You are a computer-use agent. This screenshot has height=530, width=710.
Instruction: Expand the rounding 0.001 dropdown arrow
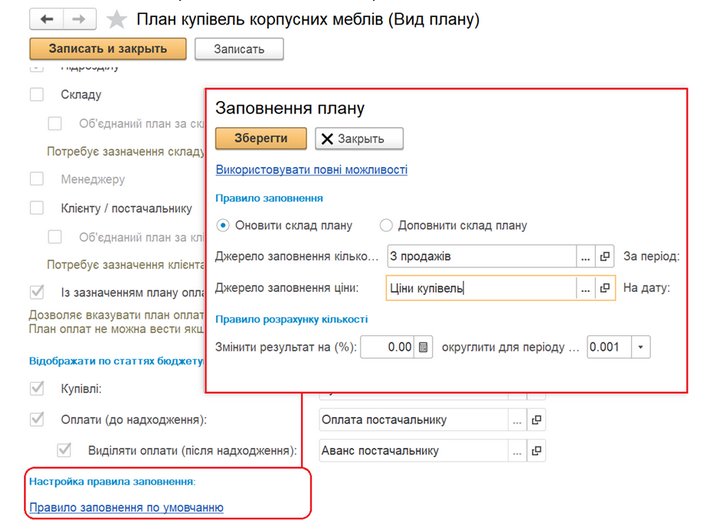tap(640, 347)
